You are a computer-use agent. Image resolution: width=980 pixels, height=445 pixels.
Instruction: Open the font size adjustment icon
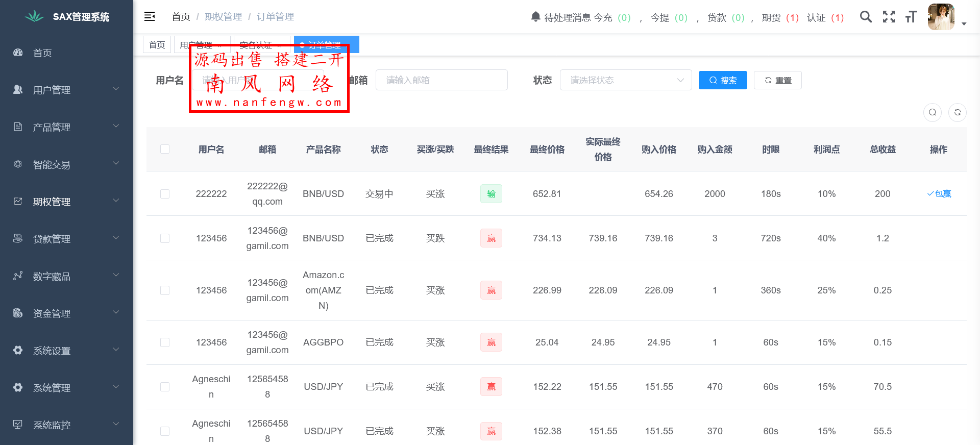911,17
